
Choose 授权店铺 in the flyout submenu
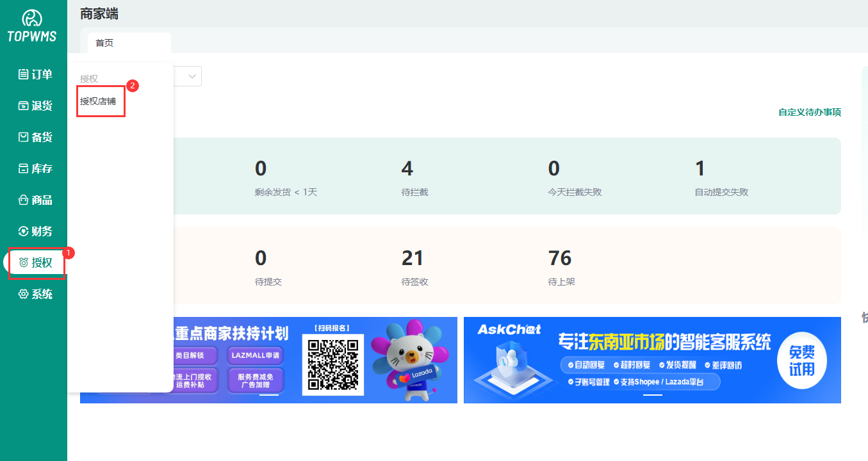tap(98, 101)
